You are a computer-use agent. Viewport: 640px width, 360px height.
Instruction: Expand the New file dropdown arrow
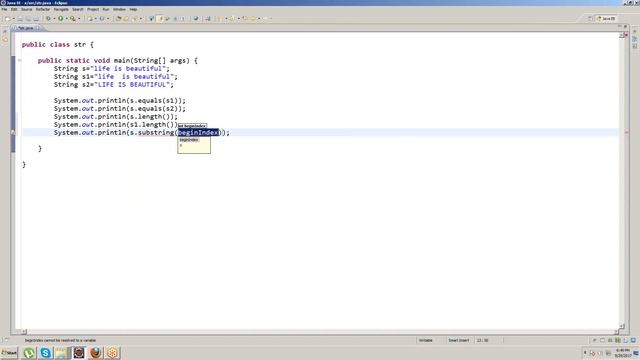[13, 18]
